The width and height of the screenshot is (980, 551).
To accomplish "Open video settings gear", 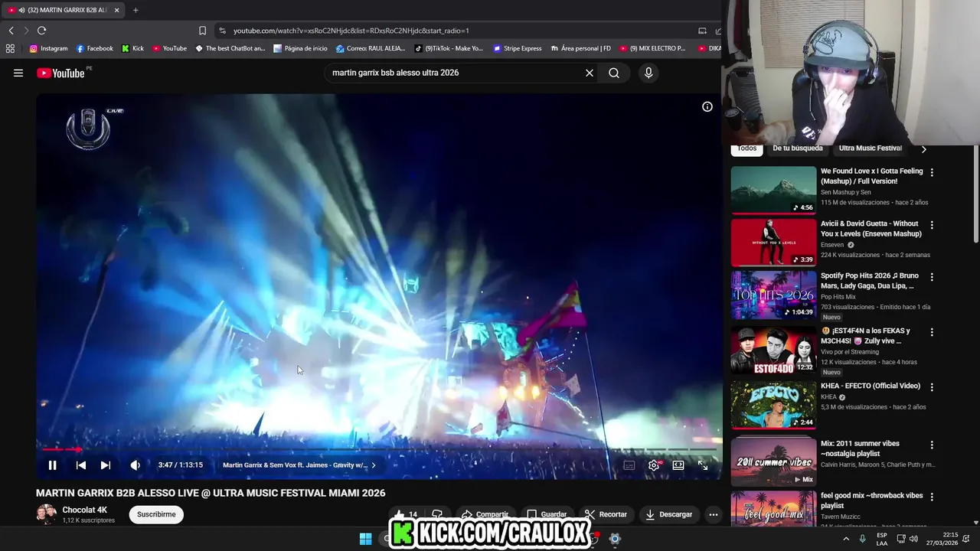I will point(654,465).
